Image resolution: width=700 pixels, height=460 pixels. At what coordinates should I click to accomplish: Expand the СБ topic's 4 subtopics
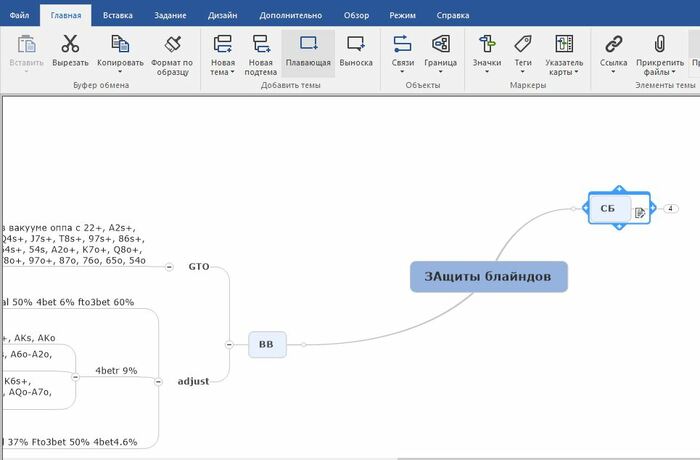[671, 209]
